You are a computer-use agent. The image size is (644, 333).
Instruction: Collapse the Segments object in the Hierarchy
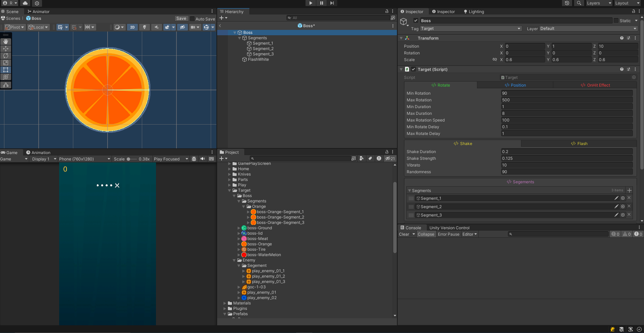[x=240, y=38]
